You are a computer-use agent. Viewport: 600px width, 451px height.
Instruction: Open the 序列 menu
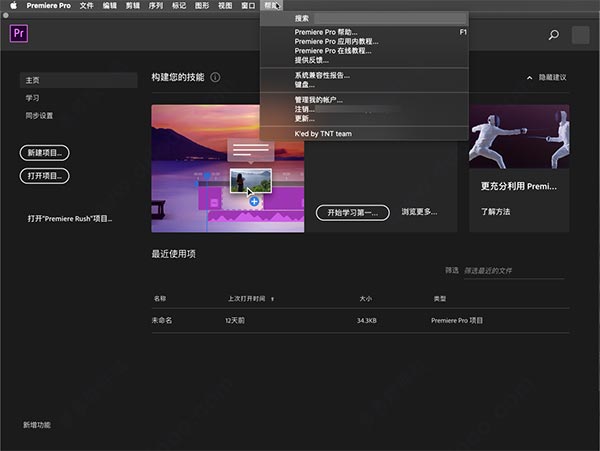[x=156, y=5]
